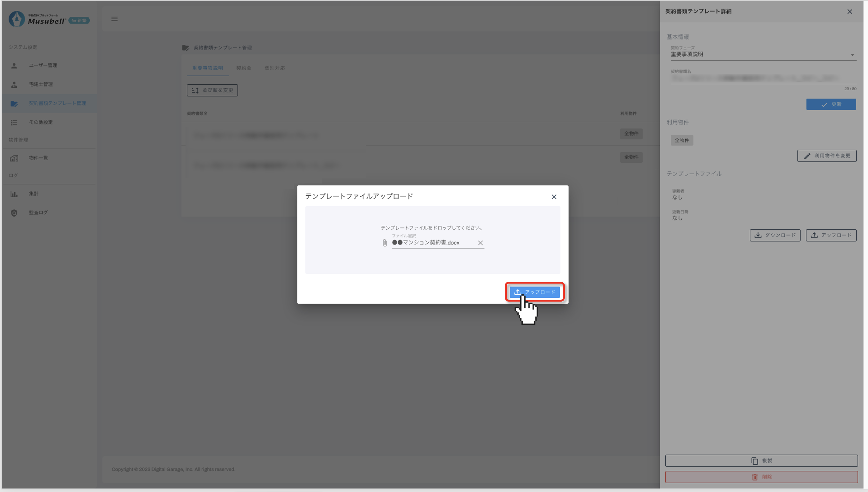Open 集計 chart item in sidebar
This screenshot has height=492, width=868.
(33, 194)
